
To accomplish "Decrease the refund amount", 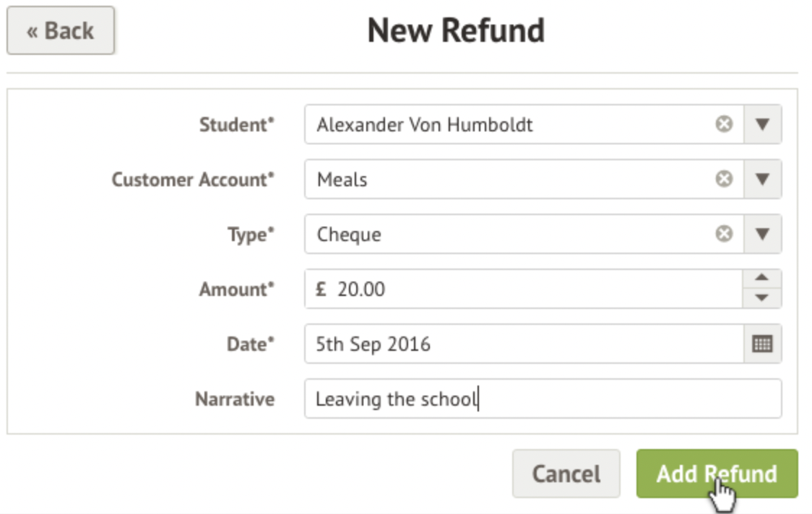I will (762, 298).
